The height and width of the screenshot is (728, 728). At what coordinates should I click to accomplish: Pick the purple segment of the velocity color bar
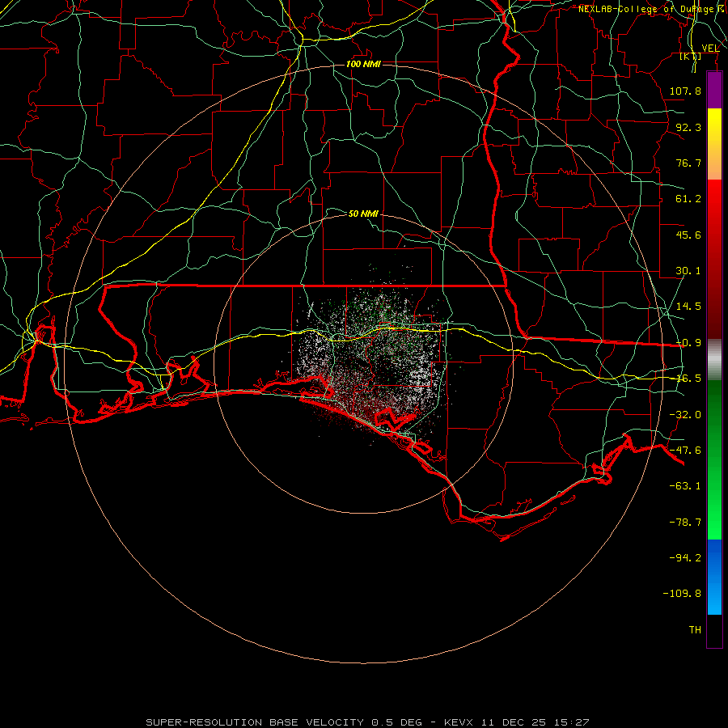point(714,91)
